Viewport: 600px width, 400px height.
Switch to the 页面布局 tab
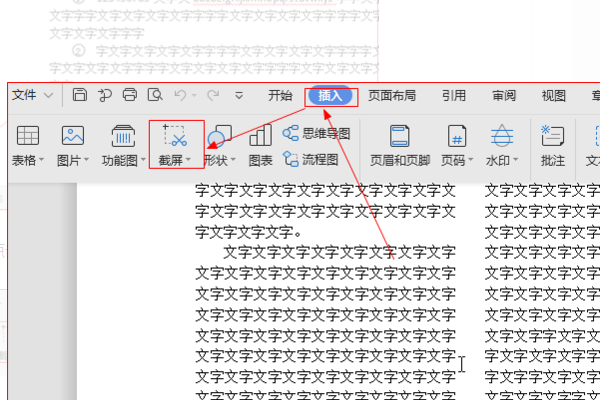coord(392,95)
